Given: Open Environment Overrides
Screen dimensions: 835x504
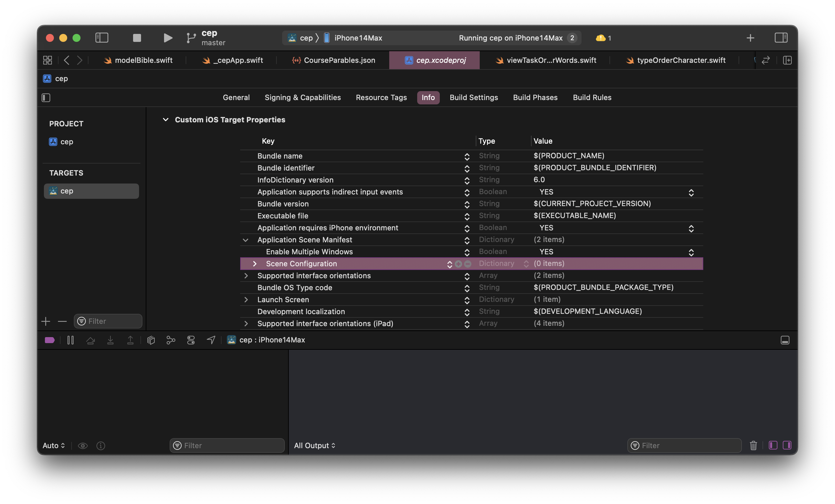Looking at the screenshot, I should coord(191,340).
